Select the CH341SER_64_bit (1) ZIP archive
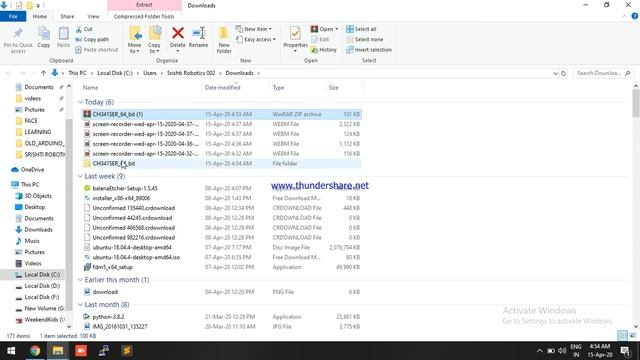 [x=222, y=114]
